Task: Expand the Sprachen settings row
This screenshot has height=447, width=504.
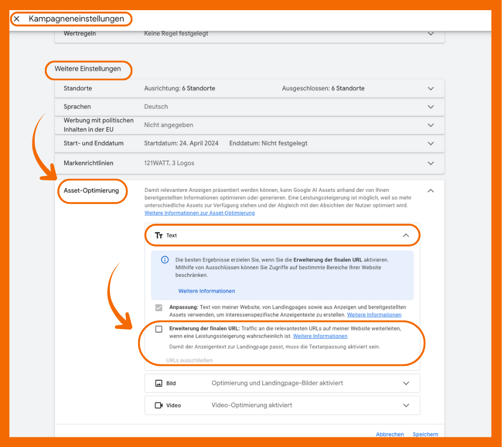Action: coord(431,107)
